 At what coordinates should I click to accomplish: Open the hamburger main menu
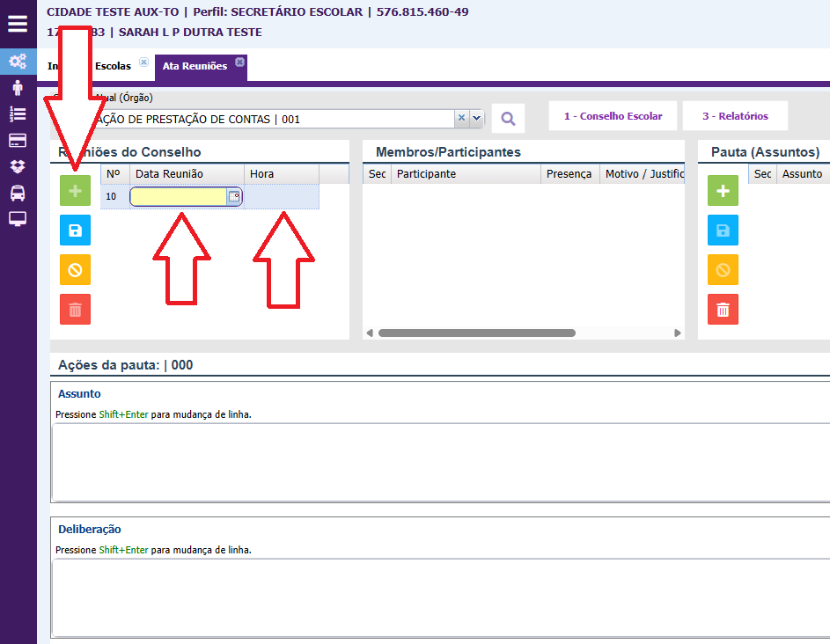pyautogui.click(x=18, y=24)
